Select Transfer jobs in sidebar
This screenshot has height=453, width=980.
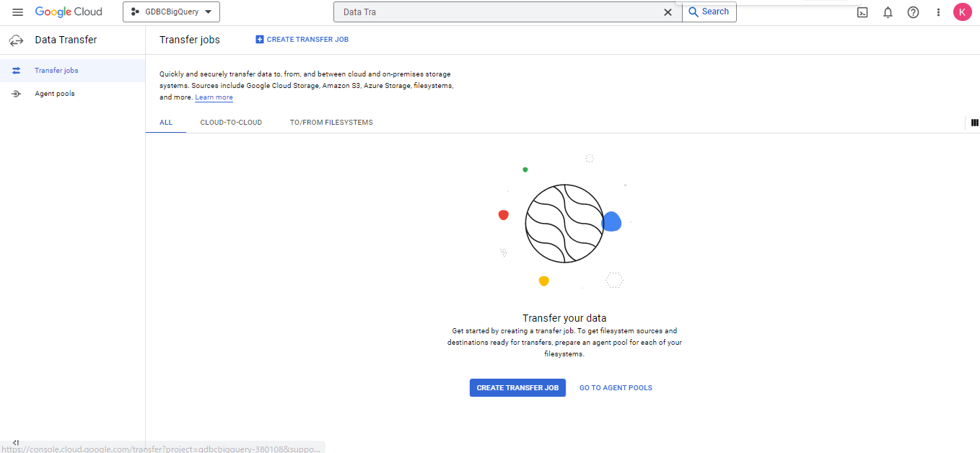click(56, 71)
